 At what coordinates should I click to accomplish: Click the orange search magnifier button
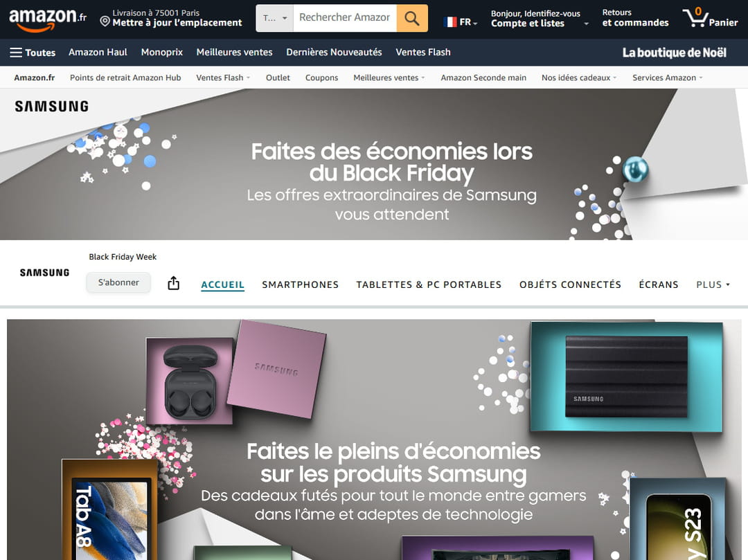coord(412,18)
